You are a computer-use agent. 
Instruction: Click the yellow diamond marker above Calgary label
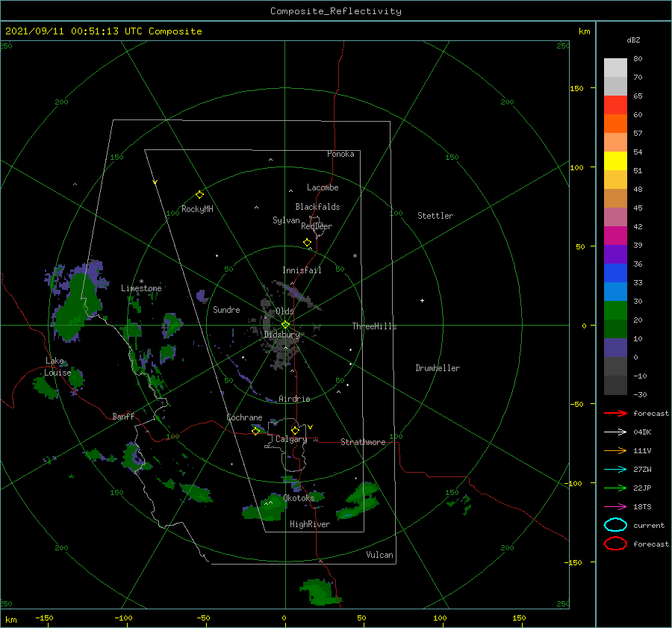click(x=295, y=430)
